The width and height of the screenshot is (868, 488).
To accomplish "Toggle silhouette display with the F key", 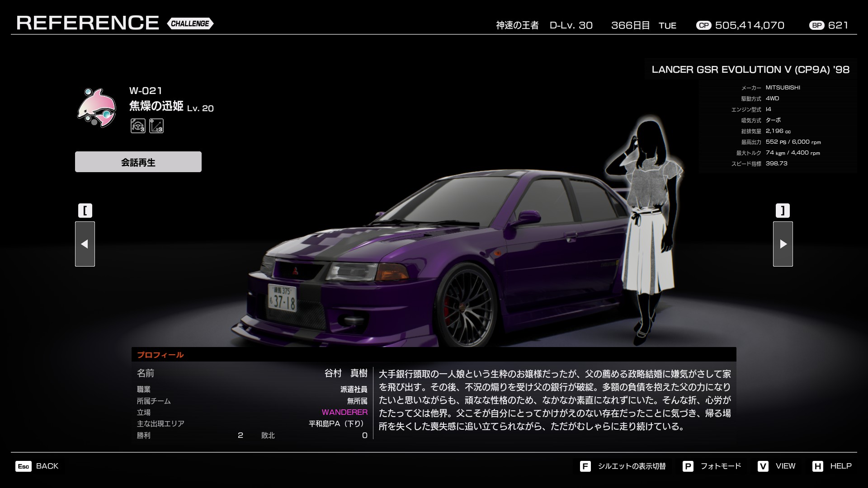I will click(585, 466).
